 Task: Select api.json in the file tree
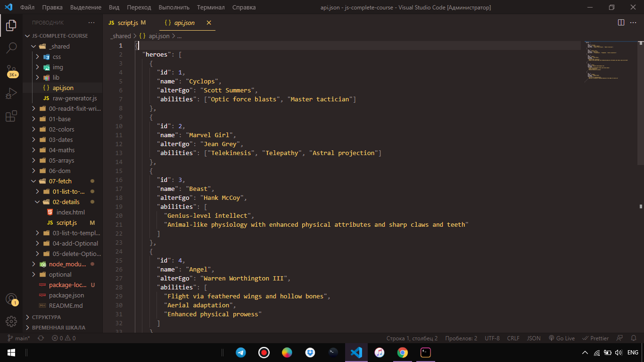point(63,88)
